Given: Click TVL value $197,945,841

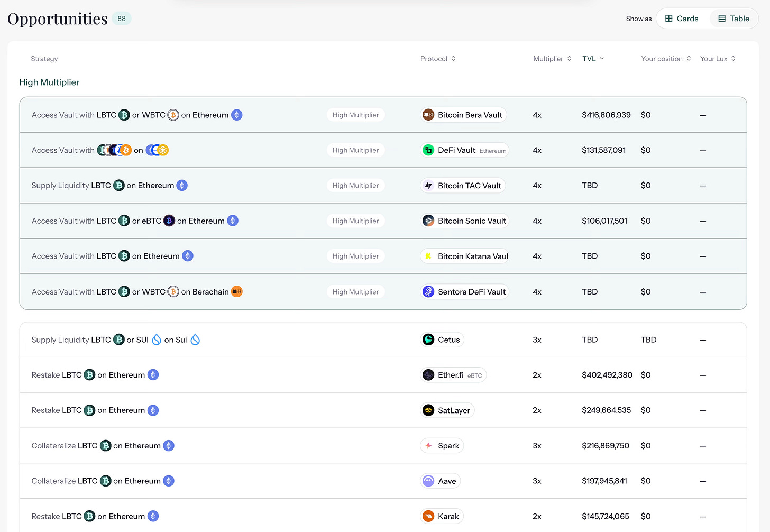Looking at the screenshot, I should tap(604, 481).
